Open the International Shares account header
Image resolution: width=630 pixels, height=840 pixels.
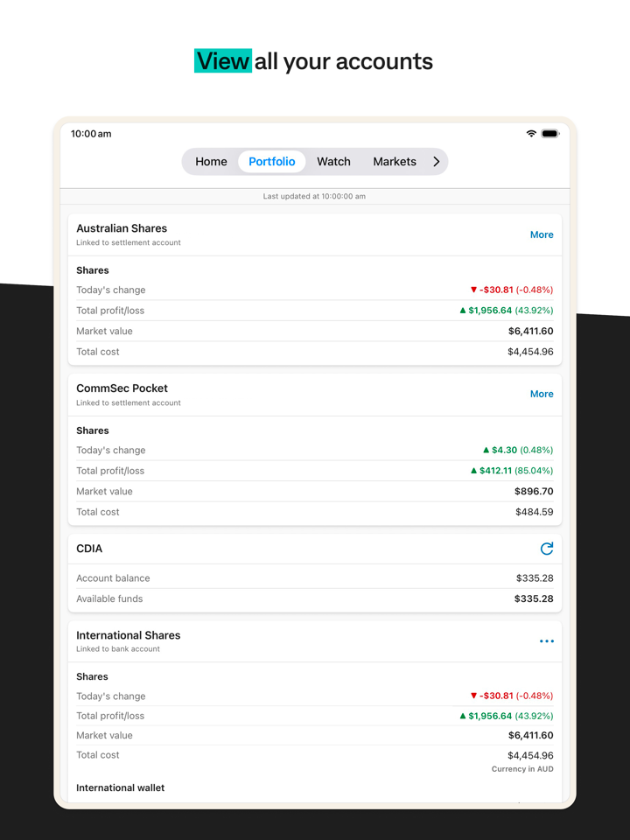coord(128,635)
